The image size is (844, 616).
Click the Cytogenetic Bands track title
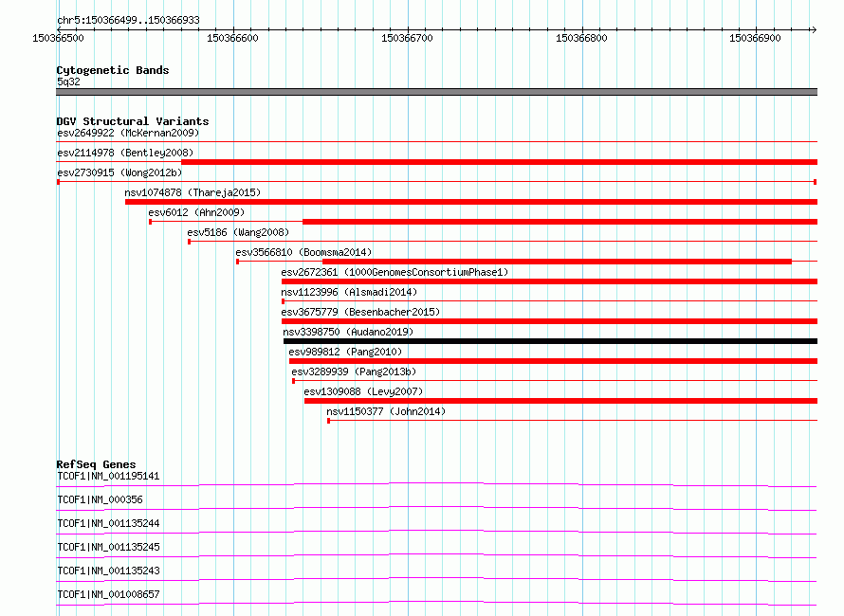[113, 70]
